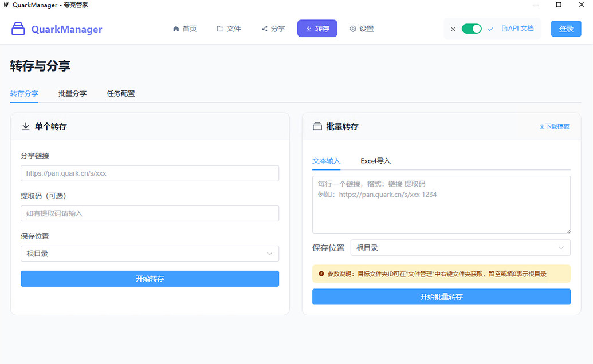
Task: Open the 设置 settings nav item
Action: [x=362, y=29]
